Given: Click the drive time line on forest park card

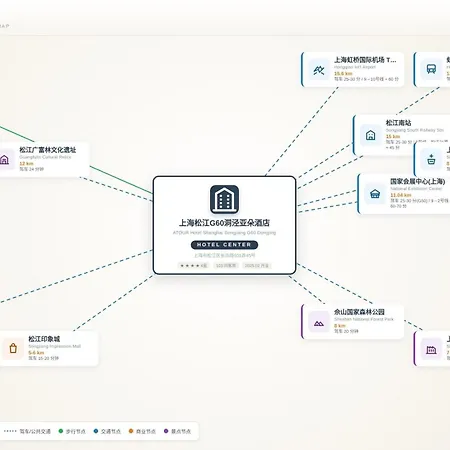Looking at the screenshot, I should tap(346, 331).
